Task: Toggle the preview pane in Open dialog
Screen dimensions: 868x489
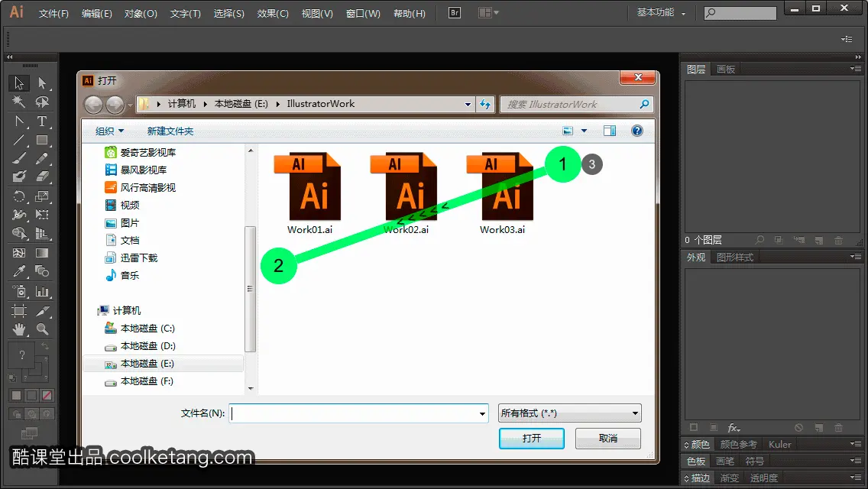Action: [x=610, y=131]
